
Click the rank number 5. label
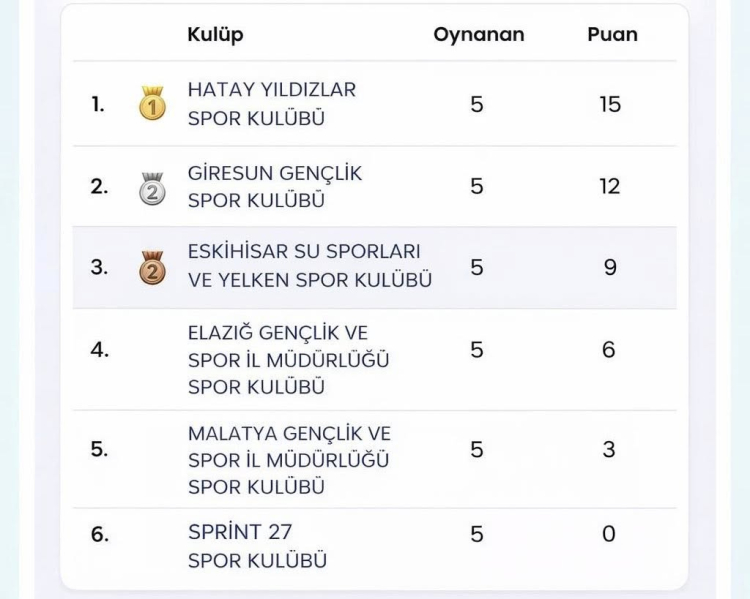coord(99,450)
